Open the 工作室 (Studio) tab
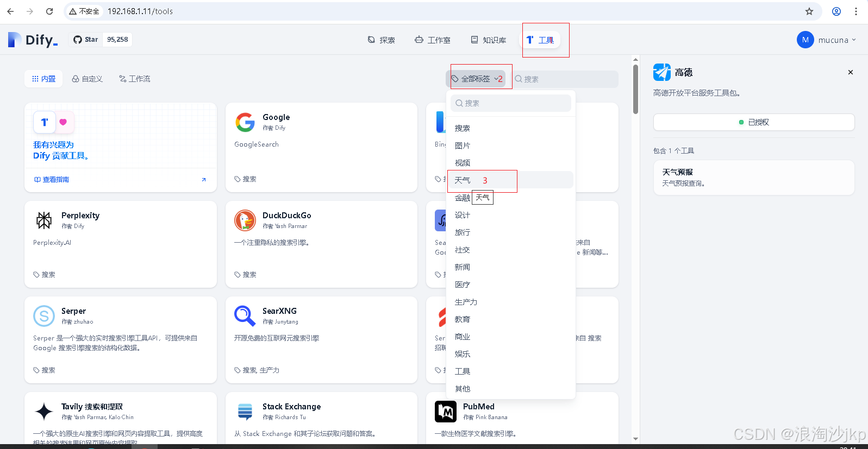 pyautogui.click(x=433, y=40)
